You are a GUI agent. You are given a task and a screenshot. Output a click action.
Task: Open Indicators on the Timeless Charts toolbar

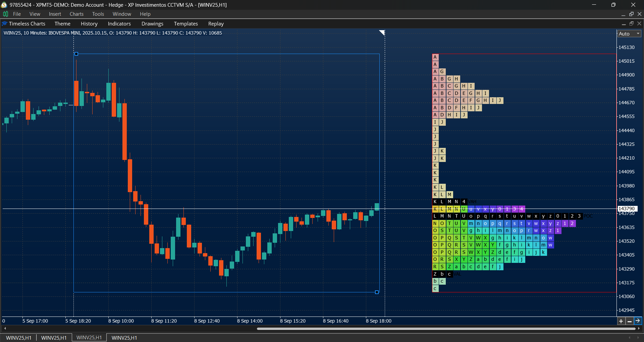click(119, 23)
